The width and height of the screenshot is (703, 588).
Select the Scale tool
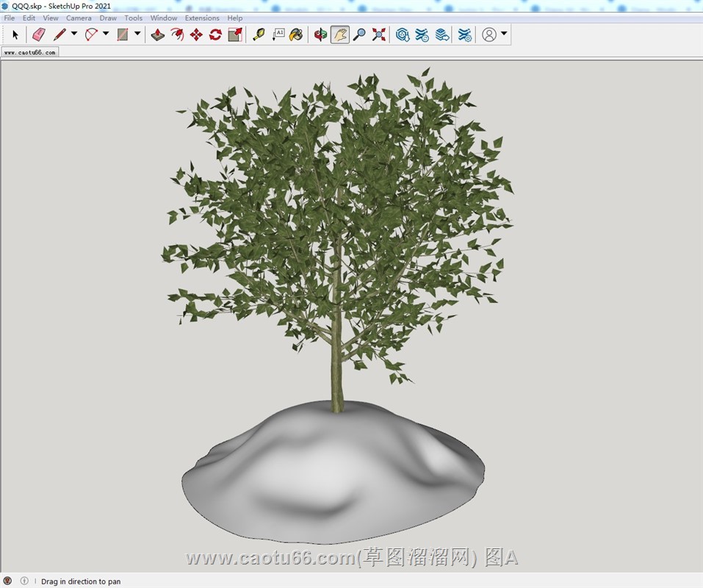click(x=235, y=35)
